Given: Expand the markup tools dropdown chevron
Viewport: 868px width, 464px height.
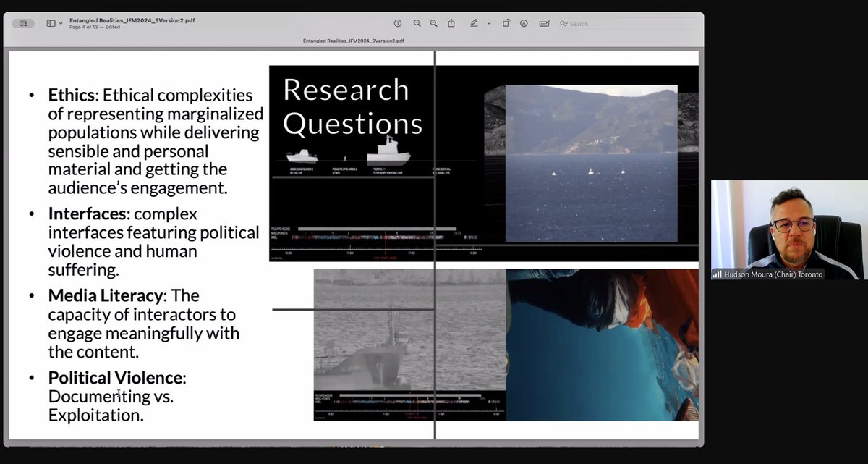Looking at the screenshot, I should click(x=489, y=23).
